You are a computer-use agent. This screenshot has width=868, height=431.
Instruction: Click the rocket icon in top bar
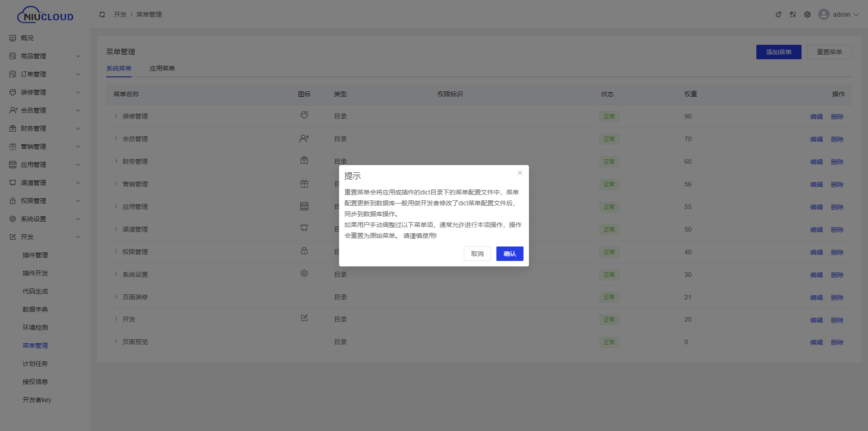778,14
